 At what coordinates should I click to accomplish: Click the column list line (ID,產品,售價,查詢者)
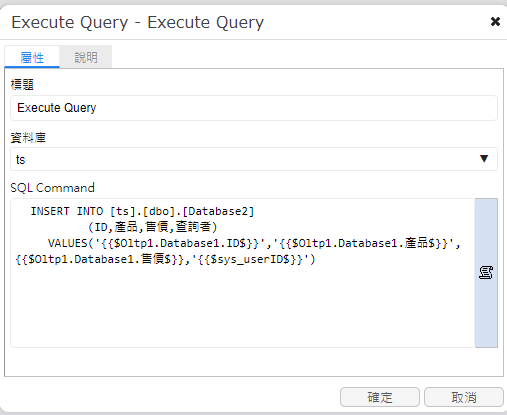click(x=153, y=227)
